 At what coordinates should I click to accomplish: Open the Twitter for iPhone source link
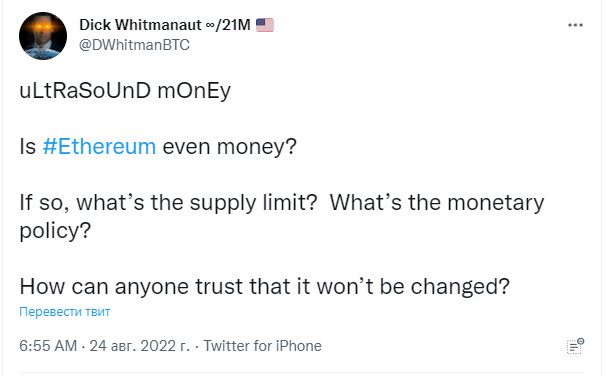[262, 346]
